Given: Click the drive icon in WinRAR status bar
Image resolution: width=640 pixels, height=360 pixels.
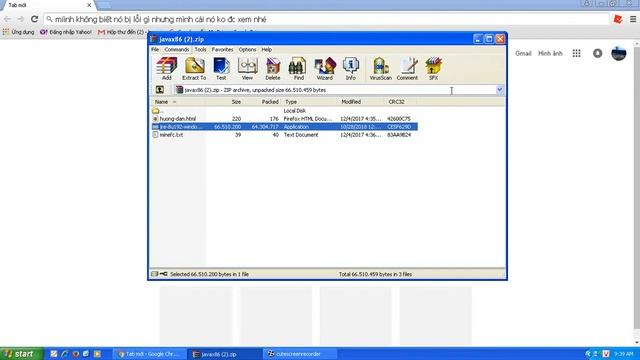Looking at the screenshot, I should click(x=154, y=274).
